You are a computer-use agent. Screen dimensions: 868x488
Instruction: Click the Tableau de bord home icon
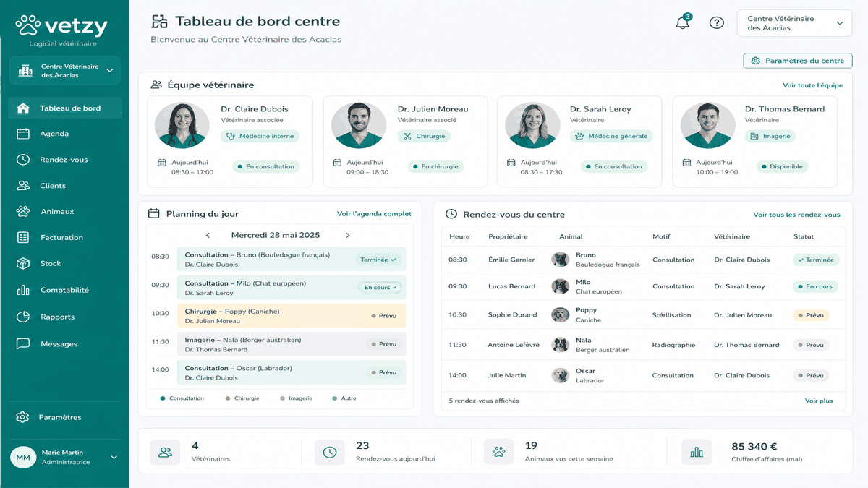[x=23, y=108]
